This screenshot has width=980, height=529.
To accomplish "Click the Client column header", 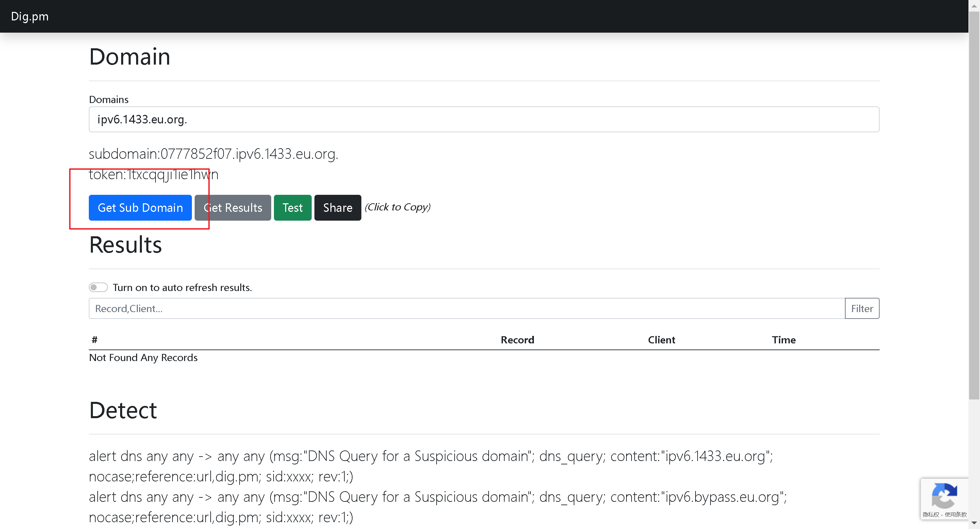I will pyautogui.click(x=661, y=340).
